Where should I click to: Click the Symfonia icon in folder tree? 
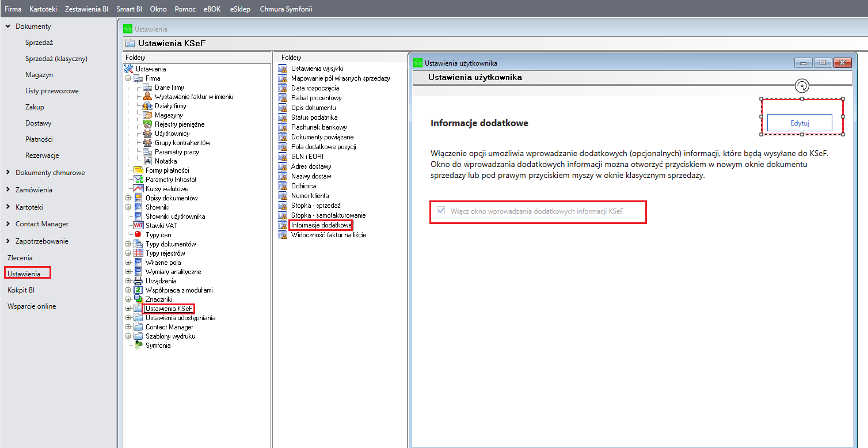[x=138, y=346]
